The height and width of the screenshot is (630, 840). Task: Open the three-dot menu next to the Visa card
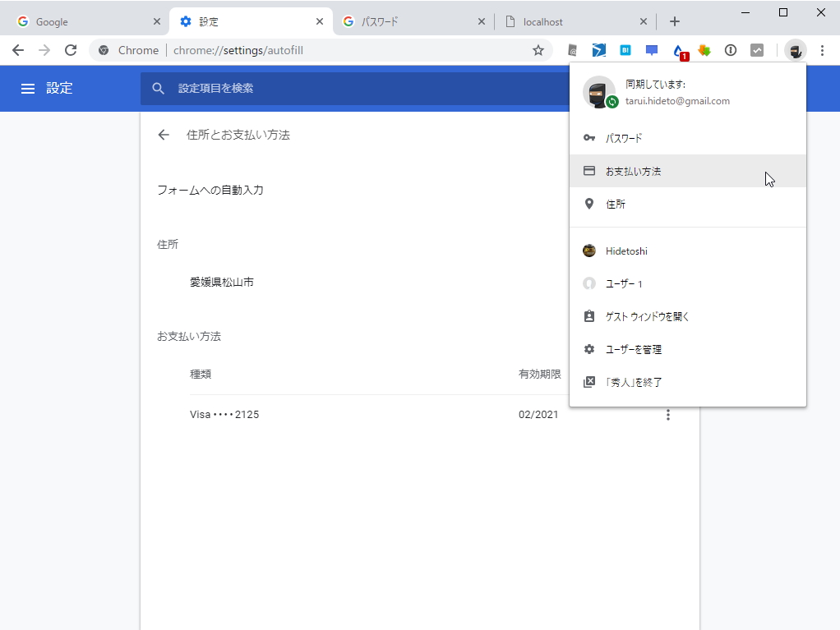pyautogui.click(x=668, y=415)
